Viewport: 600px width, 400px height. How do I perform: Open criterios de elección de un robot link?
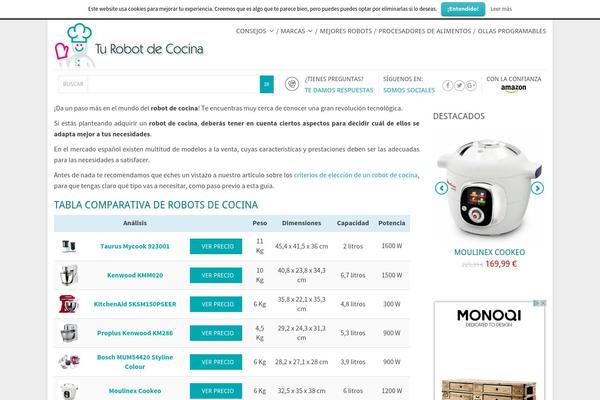click(355, 175)
